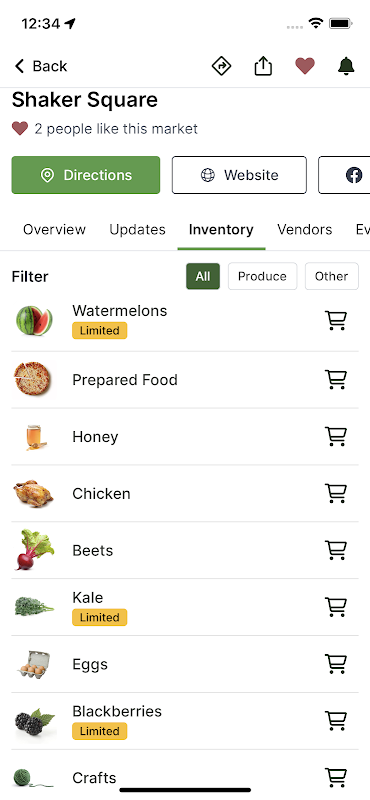
Task: Tap cart icon beside Chicken
Action: (x=336, y=493)
